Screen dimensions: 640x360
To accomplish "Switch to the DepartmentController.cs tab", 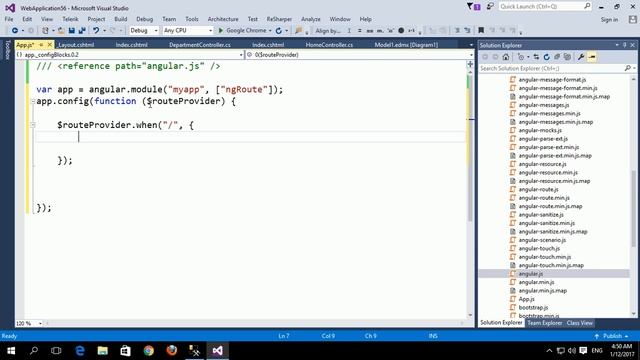I will click(200, 45).
